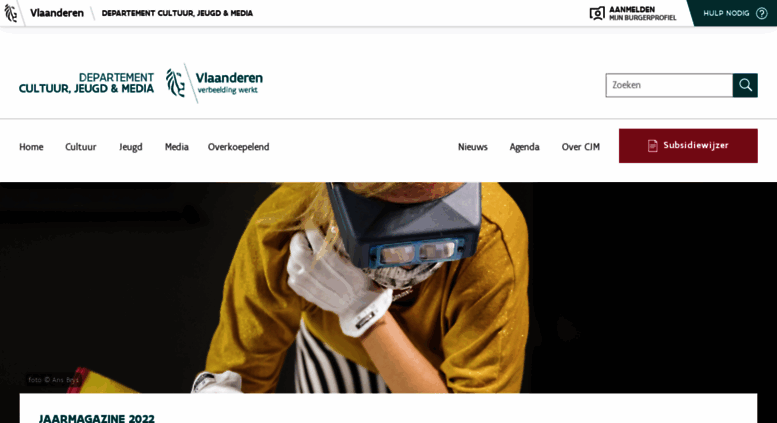Click the hero photo of the conservator

pos(388,287)
